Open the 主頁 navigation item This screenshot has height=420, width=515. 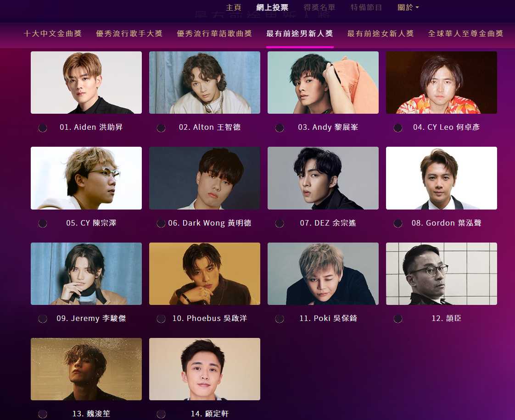[234, 7]
